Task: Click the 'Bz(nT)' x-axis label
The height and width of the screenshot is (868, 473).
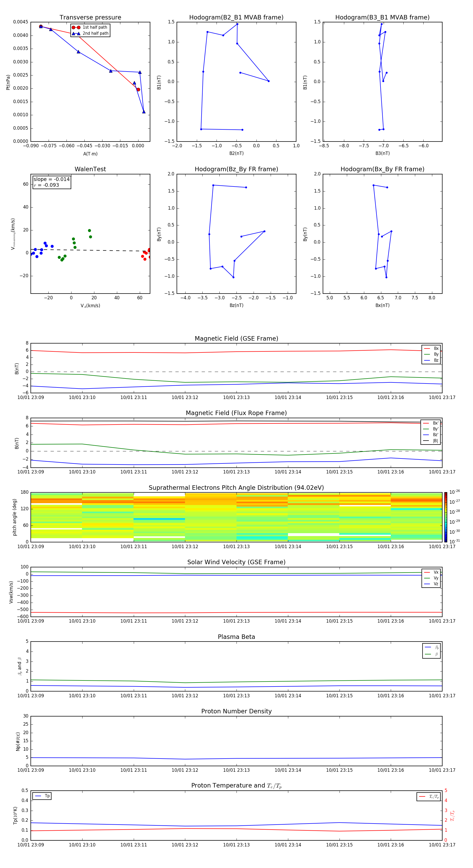Action: coord(236,305)
